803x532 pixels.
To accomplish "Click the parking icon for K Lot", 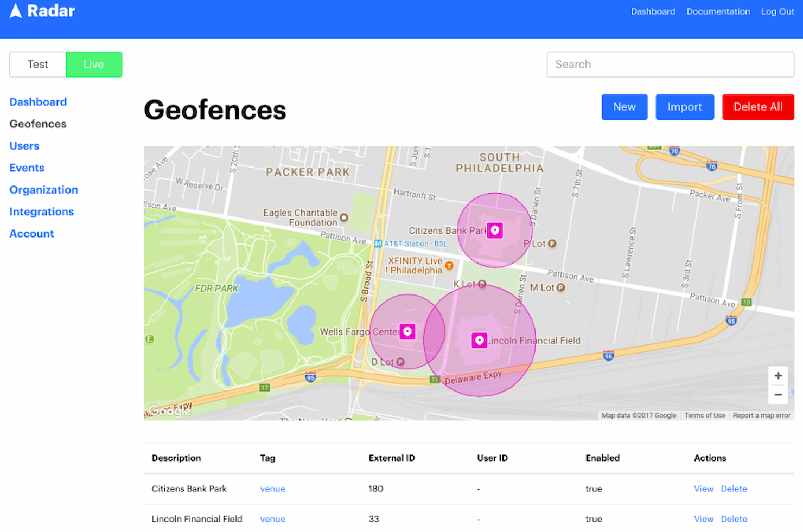I will click(x=482, y=284).
